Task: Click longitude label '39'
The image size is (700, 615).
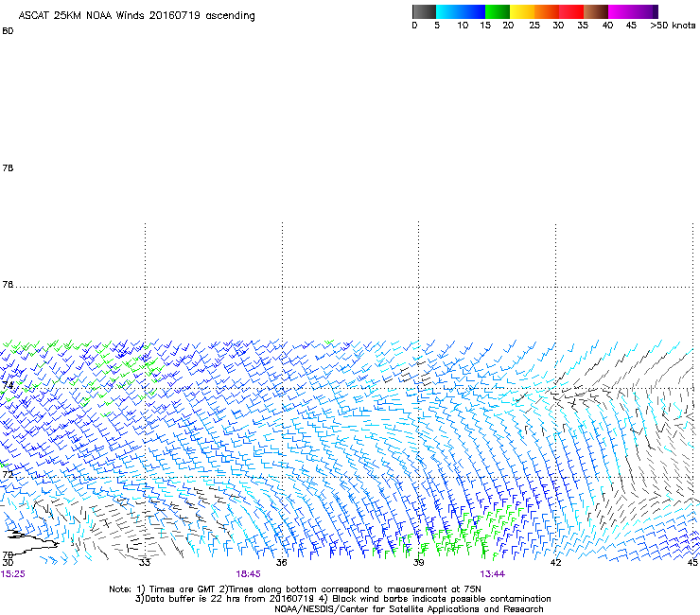Action: pos(418,563)
